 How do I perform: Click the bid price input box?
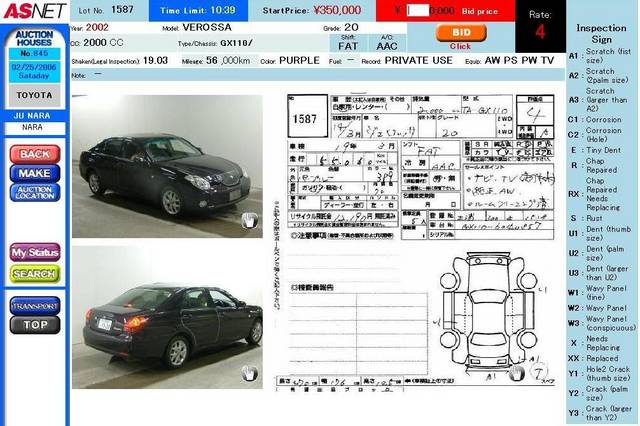[418, 11]
